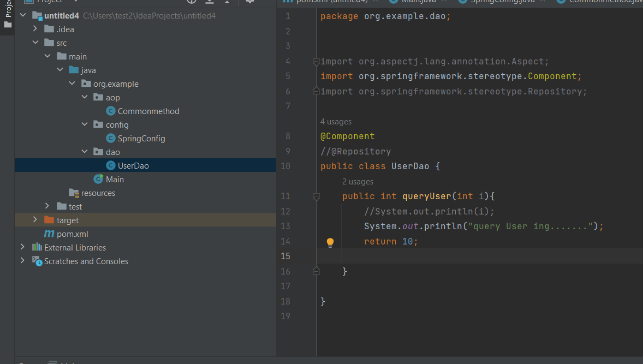Viewport: 643px width, 364px height.
Task: Select the Main class in the tree
Action: (x=115, y=179)
